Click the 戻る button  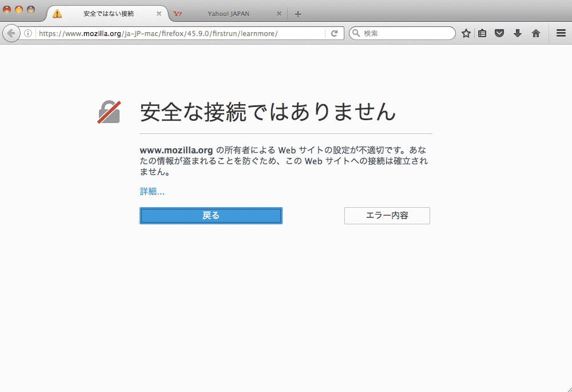211,216
